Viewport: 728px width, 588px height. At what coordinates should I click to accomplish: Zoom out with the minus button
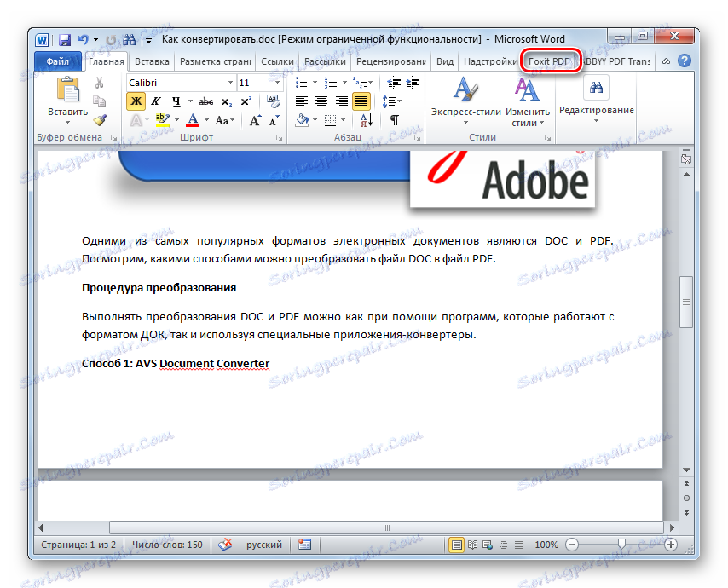[573, 545]
